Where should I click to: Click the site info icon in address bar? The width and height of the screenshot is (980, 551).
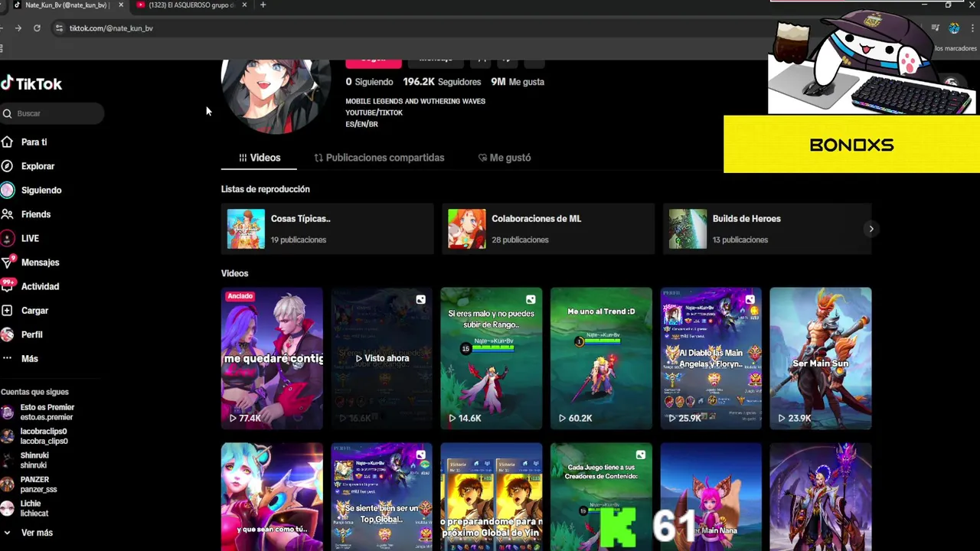pyautogui.click(x=59, y=28)
